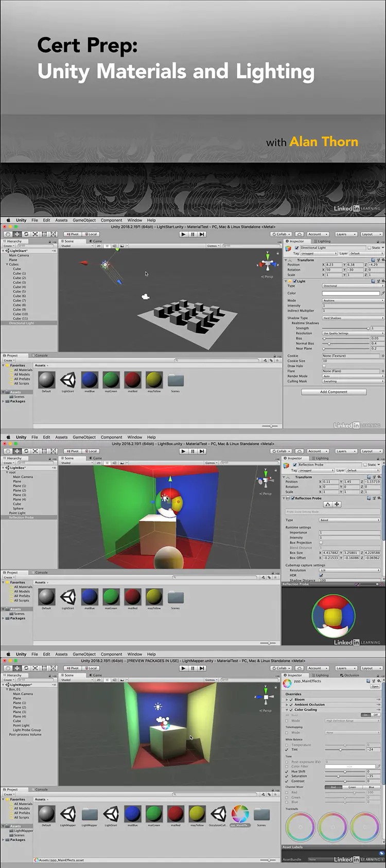Select Rotate tool in top LightStart window
This screenshot has height=868, width=386.
(26, 234)
